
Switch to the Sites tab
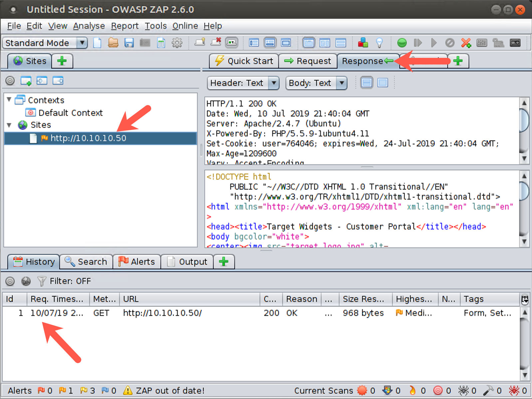pos(30,61)
